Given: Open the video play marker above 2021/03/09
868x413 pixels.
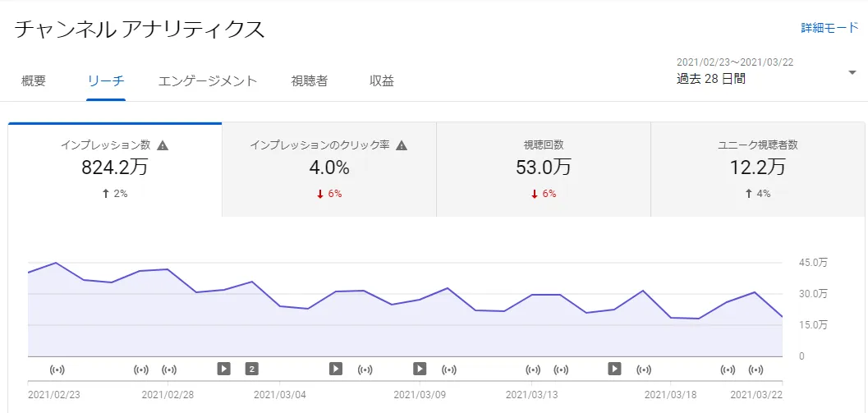Looking at the screenshot, I should click(x=420, y=369).
